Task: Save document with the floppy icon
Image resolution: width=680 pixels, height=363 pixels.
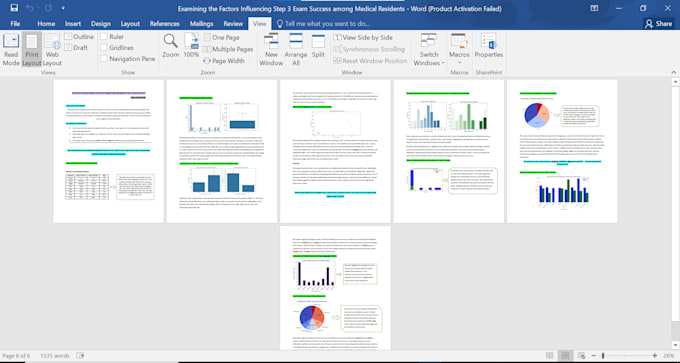Action: 14,8
